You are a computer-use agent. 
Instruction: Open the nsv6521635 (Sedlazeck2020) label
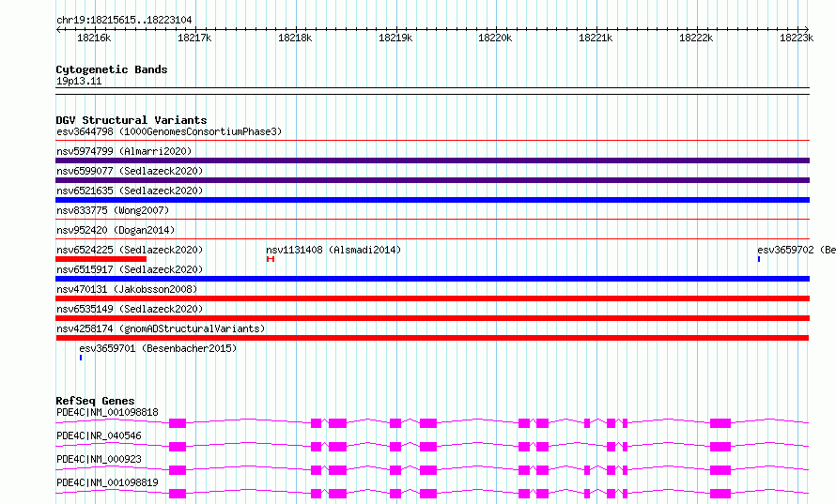130,191
